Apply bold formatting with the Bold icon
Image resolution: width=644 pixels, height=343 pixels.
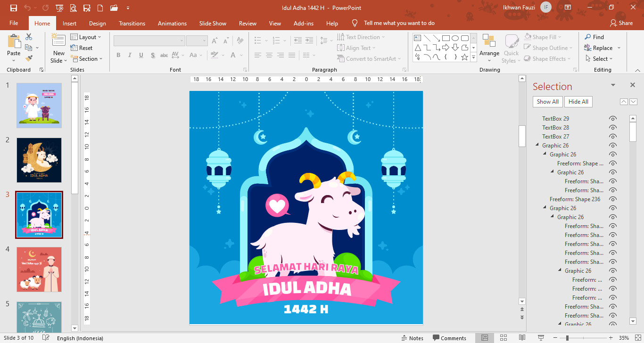[x=118, y=55]
